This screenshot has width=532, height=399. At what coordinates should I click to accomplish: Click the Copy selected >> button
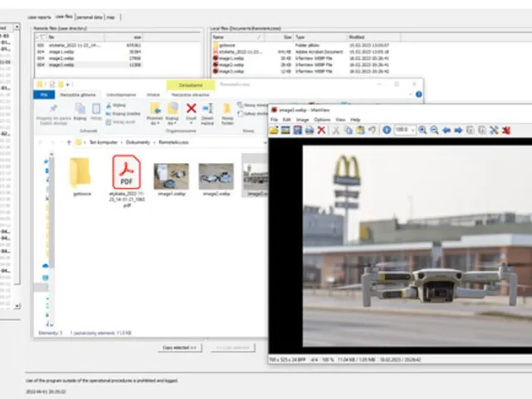click(180, 347)
